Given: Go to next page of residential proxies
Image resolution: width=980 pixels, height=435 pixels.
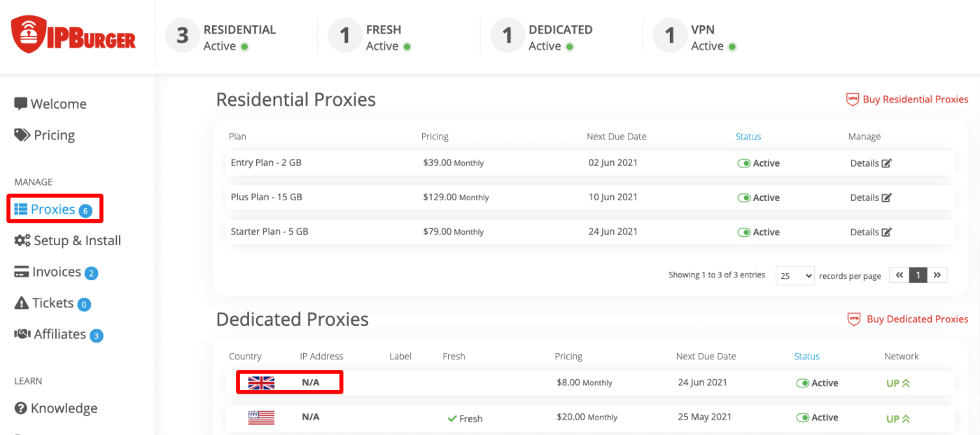Looking at the screenshot, I should (937, 275).
